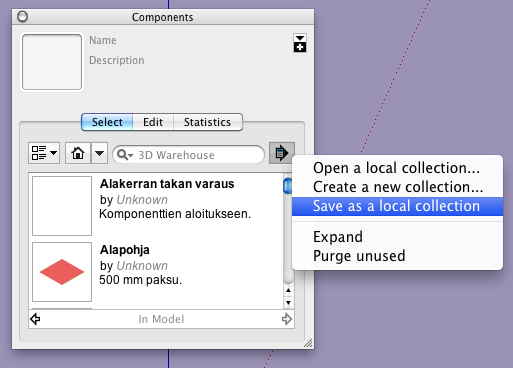Click the Komponenttien aloitukseen. description

pos(175,214)
